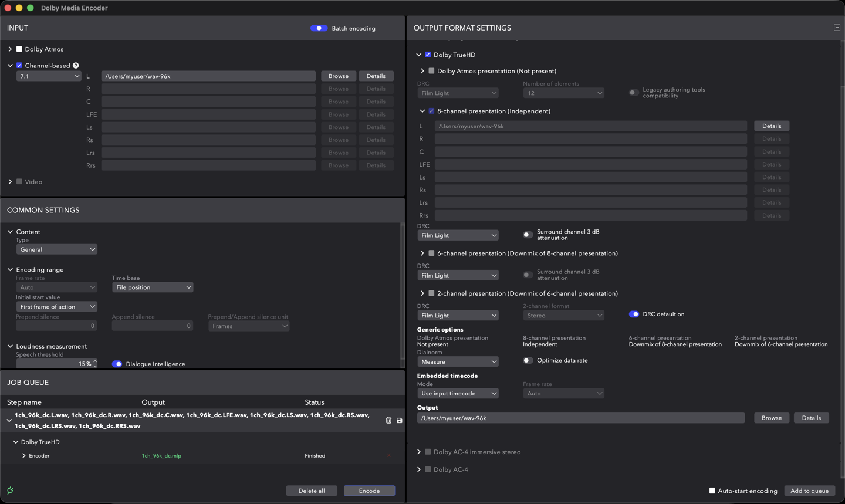The width and height of the screenshot is (845, 504).
Task: Open the Dialnorm Measure dropdown
Action: (458, 362)
